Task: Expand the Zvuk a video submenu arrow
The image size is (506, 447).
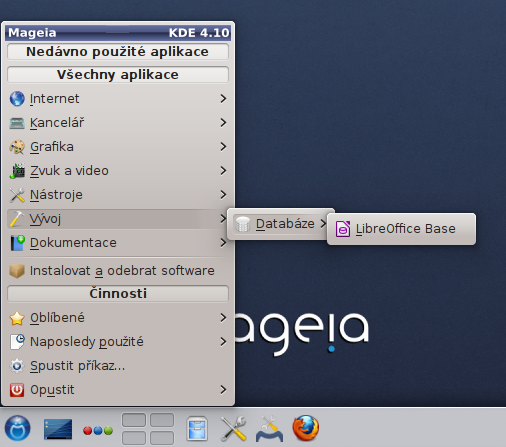Action: [x=223, y=171]
